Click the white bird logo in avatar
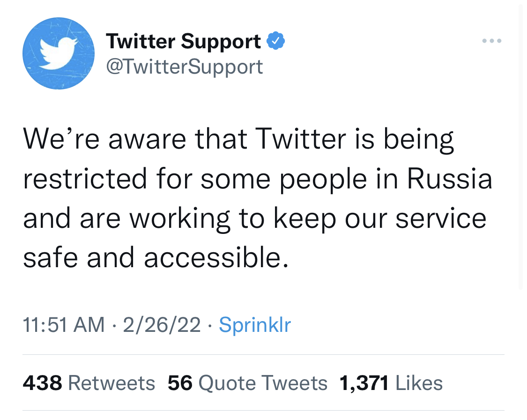Screen dimensions: 527x420 58,53
